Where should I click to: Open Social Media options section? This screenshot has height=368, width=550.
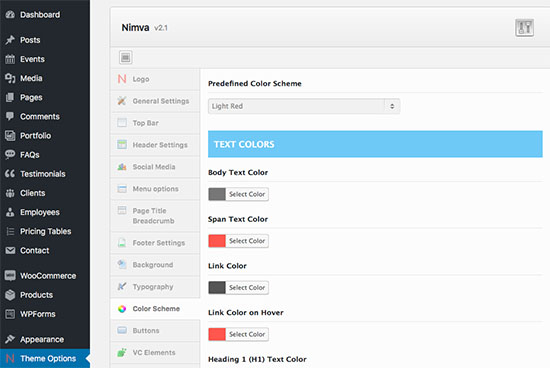155,167
